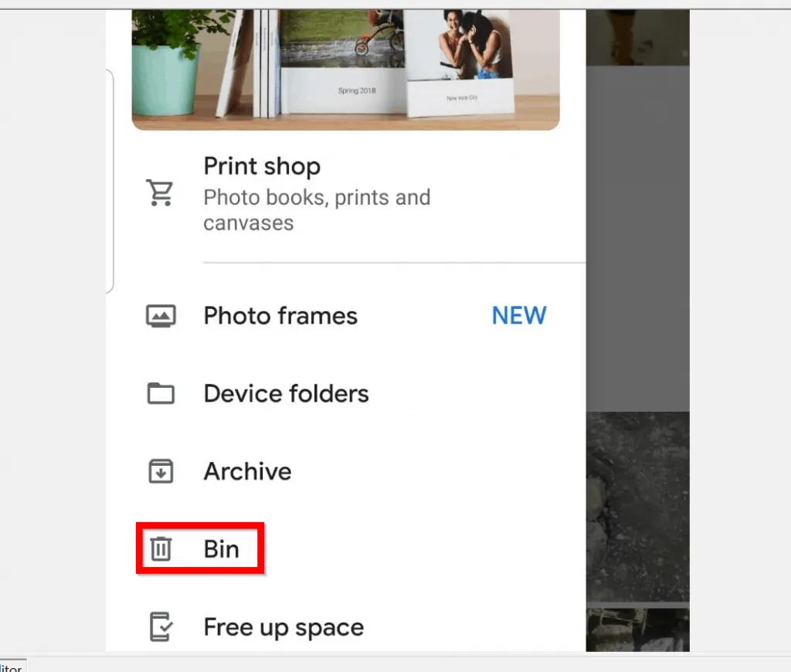Tap the New York City photo book
This screenshot has width=791, height=672.
[461, 70]
